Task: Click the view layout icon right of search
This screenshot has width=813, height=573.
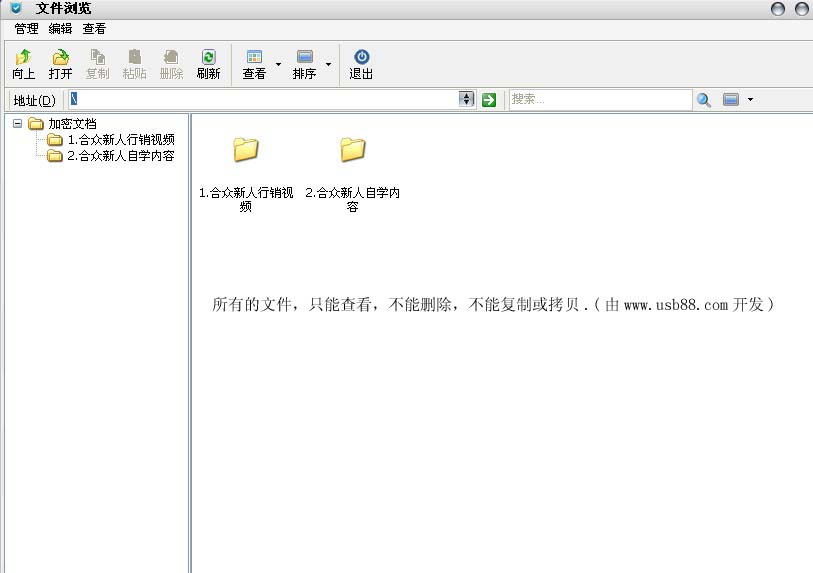Action: (731, 100)
